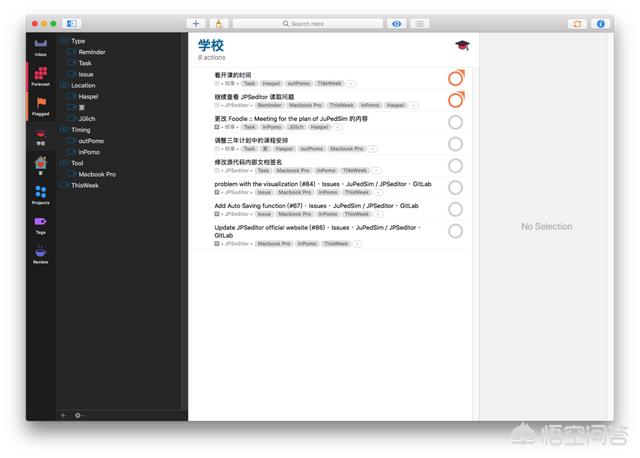The image size is (640, 458).
Task: Click the Issue tag pill on Add Auto Saving action
Action: pos(264,214)
